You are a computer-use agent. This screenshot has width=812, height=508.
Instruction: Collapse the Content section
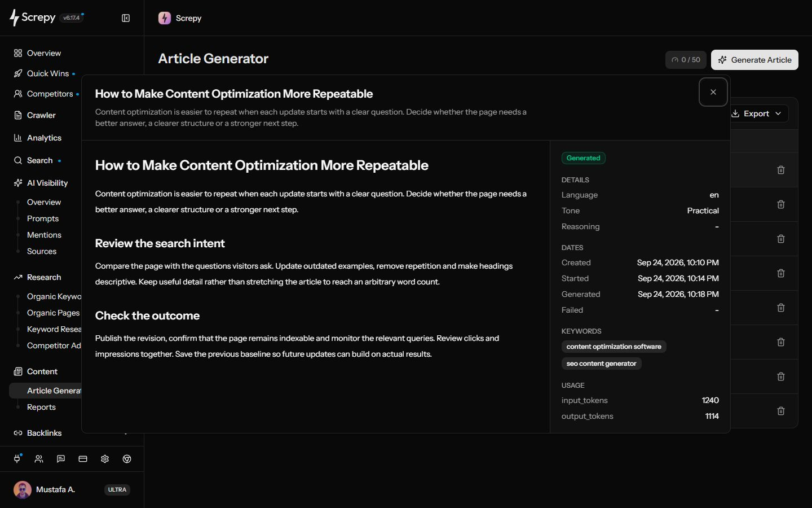(42, 371)
